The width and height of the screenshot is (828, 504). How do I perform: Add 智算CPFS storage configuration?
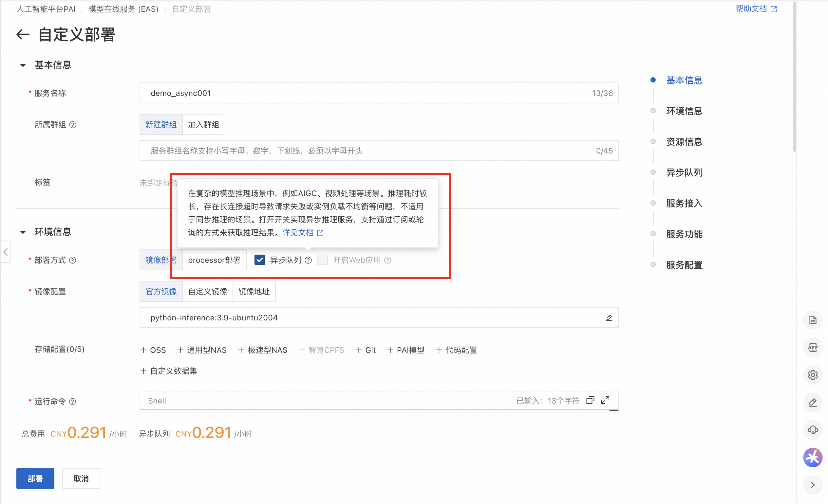[x=322, y=350]
